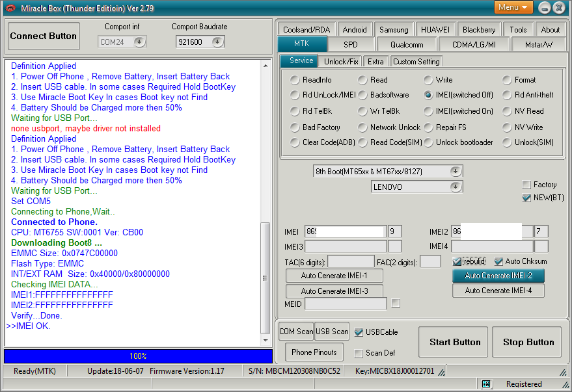Image resolution: width=572 pixels, height=392 pixels.
Task: Select the Network Unlock radio option
Action: 362,127
